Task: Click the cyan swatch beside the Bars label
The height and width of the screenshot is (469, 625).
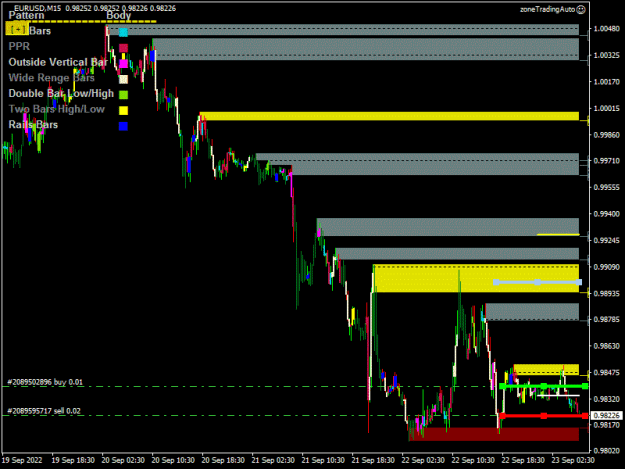Action: tap(124, 32)
